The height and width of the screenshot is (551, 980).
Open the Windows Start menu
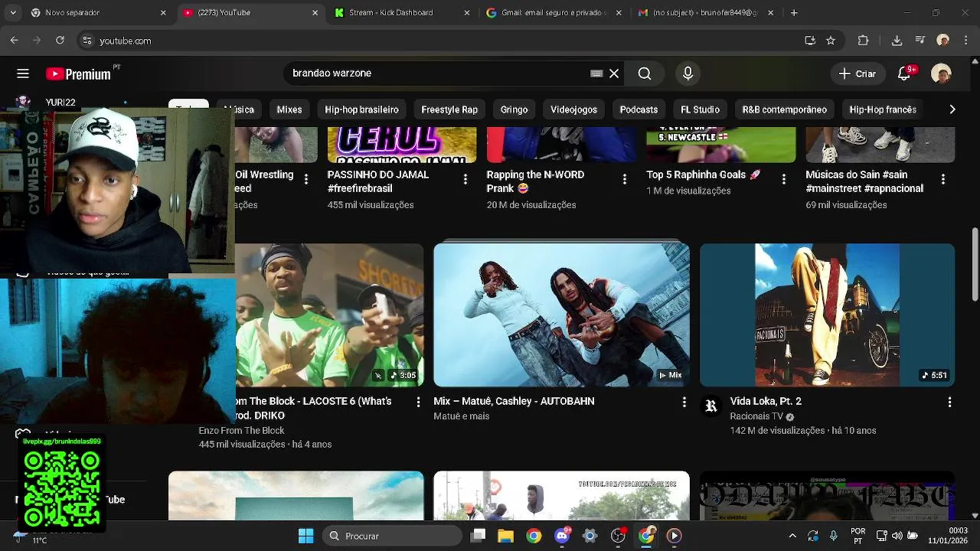click(305, 536)
